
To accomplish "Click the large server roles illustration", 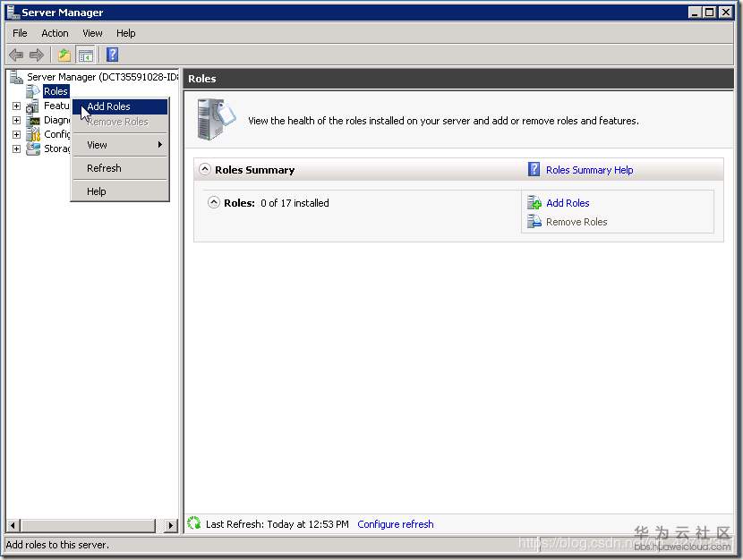I will point(217,119).
